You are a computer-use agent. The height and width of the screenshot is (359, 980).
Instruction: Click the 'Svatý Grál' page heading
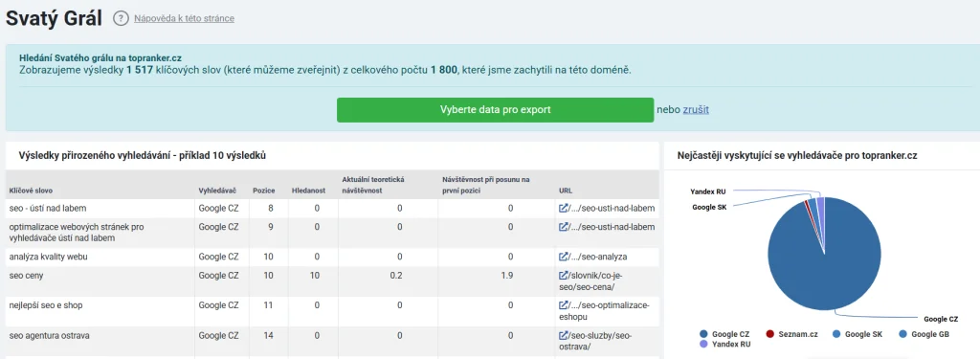pyautogui.click(x=54, y=19)
